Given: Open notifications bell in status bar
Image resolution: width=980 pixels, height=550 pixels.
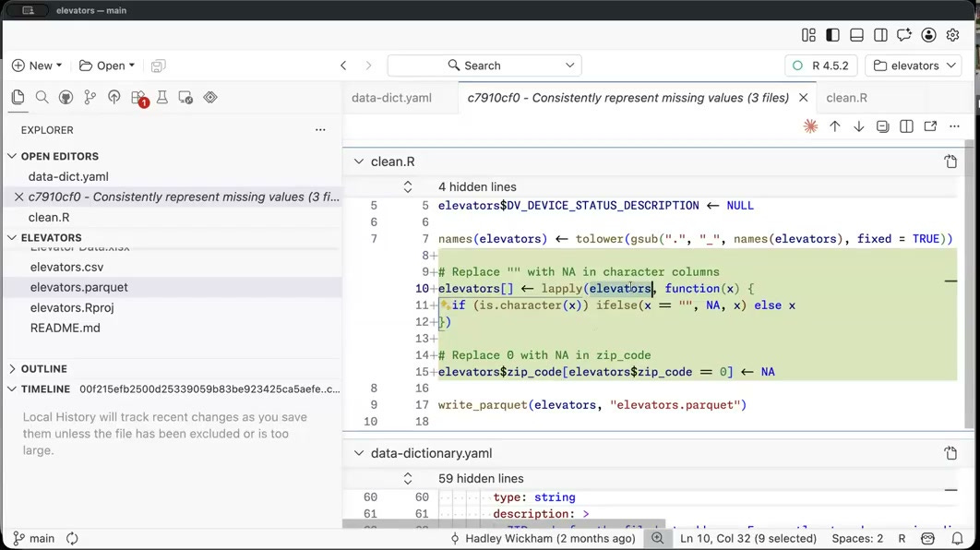Looking at the screenshot, I should [x=958, y=538].
